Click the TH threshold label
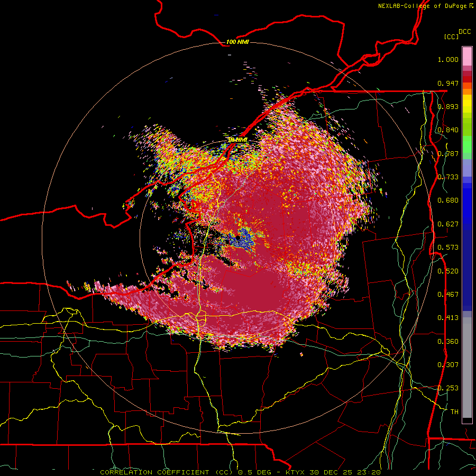The height and width of the screenshot is (476, 476). point(454,412)
